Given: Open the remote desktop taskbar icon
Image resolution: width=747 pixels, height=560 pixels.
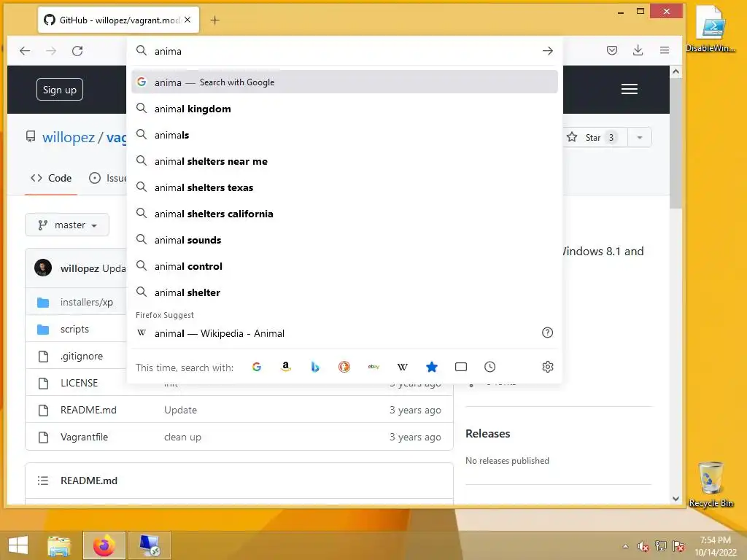Looking at the screenshot, I should pyautogui.click(x=150, y=545).
